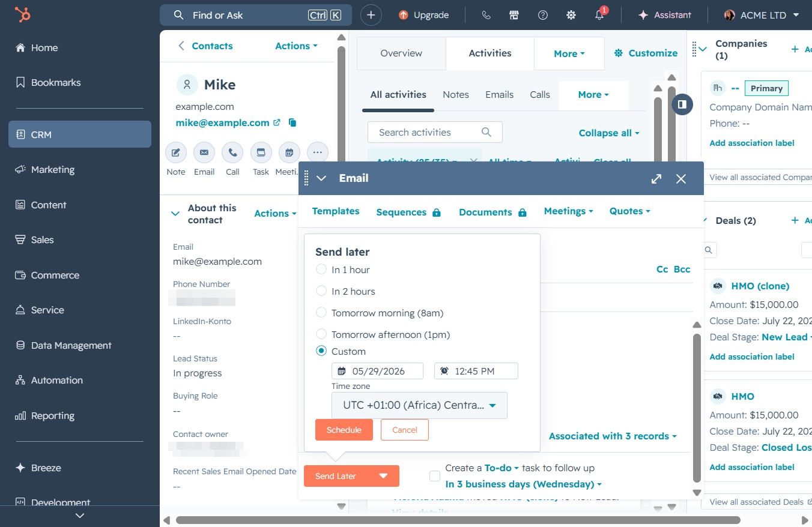Open the time zone dropdown
The height and width of the screenshot is (527, 812).
pos(419,405)
